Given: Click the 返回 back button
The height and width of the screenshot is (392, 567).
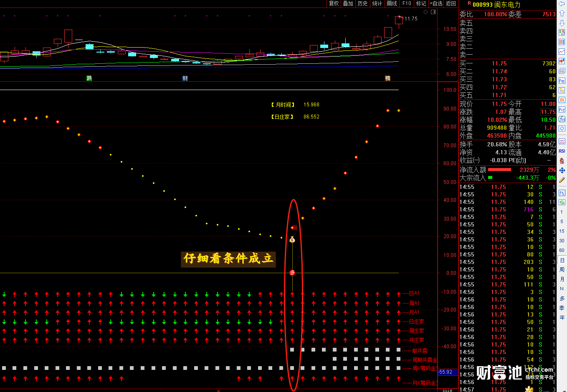Looking at the screenshot, I should pyautogui.click(x=451, y=3).
